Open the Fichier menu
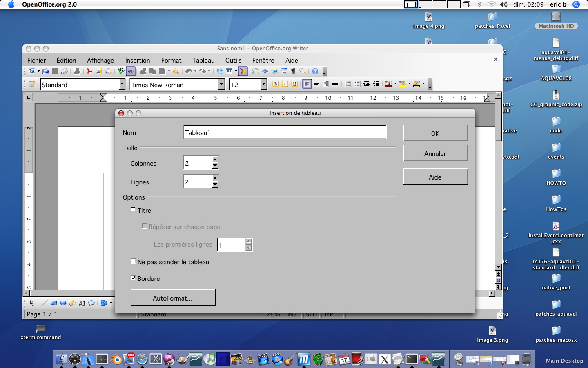 point(36,60)
